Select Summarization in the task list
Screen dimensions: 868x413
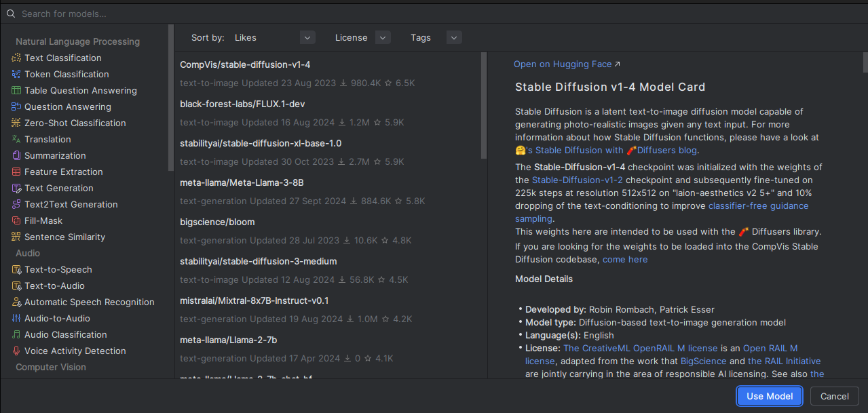[55, 156]
